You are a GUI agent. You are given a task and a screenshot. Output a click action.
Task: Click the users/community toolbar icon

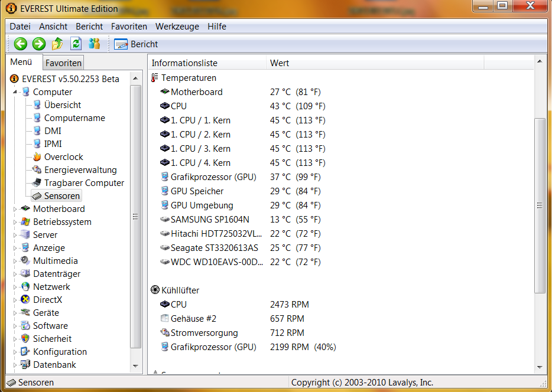point(94,44)
